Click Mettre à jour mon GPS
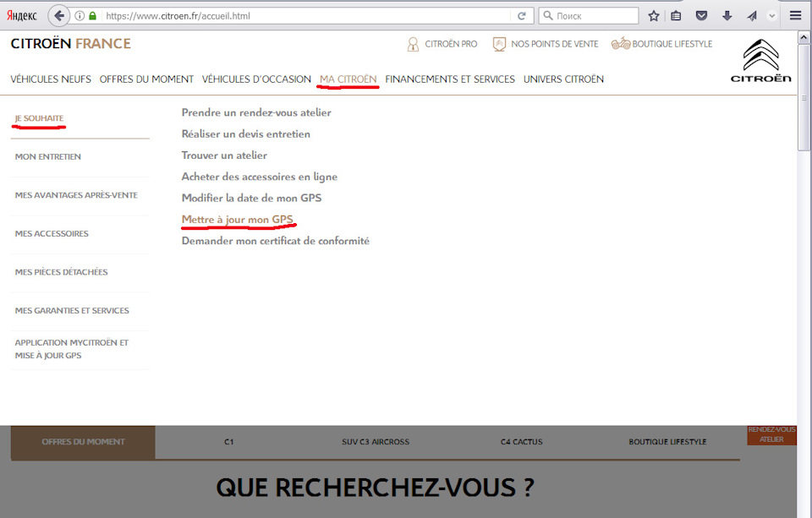The width and height of the screenshot is (812, 518). (238, 220)
